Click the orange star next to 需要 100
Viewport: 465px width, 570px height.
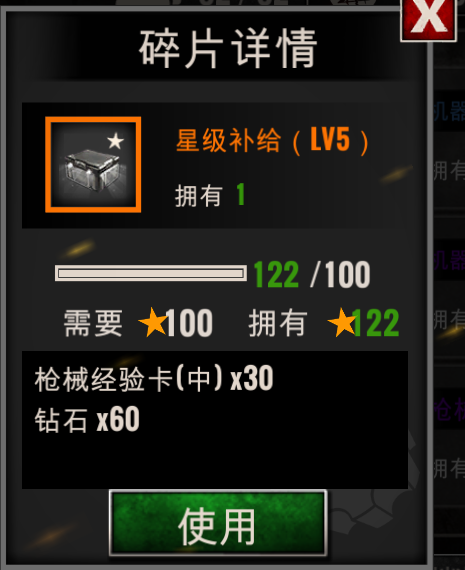(153, 322)
